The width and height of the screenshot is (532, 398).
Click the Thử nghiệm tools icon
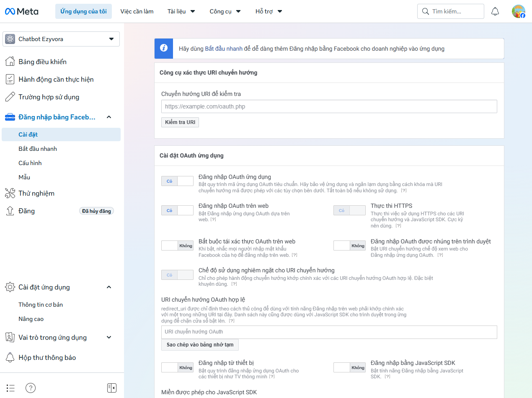10,193
